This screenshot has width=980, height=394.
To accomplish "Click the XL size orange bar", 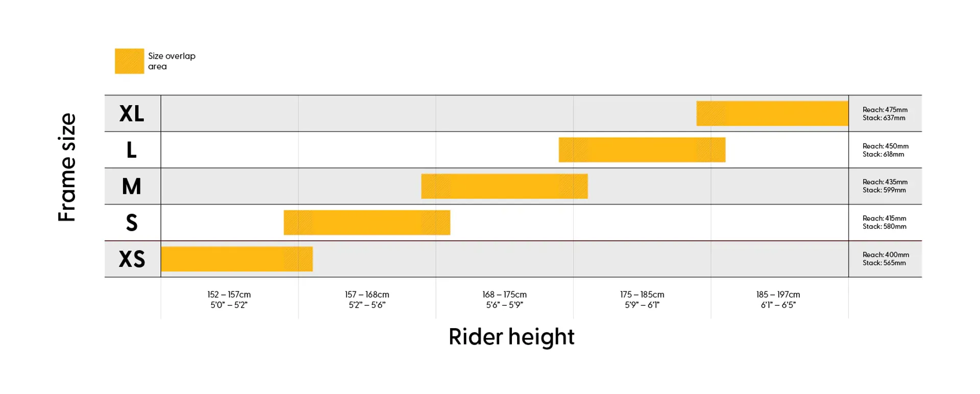I will (772, 113).
